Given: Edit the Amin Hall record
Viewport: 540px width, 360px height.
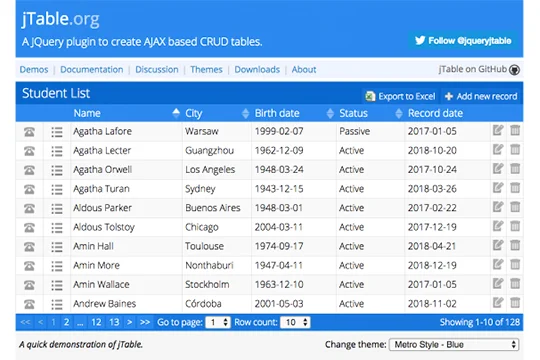Looking at the screenshot, I should pyautogui.click(x=498, y=245).
